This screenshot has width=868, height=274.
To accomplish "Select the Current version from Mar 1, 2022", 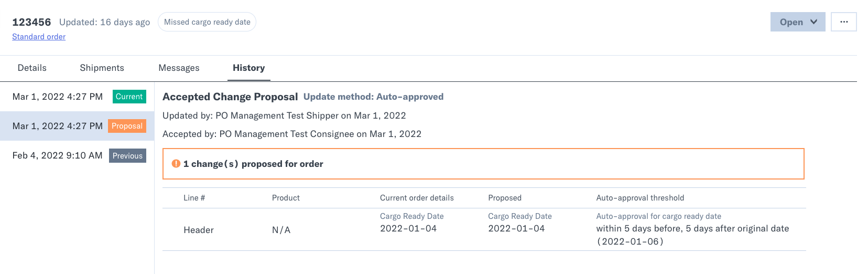I will click(x=77, y=97).
